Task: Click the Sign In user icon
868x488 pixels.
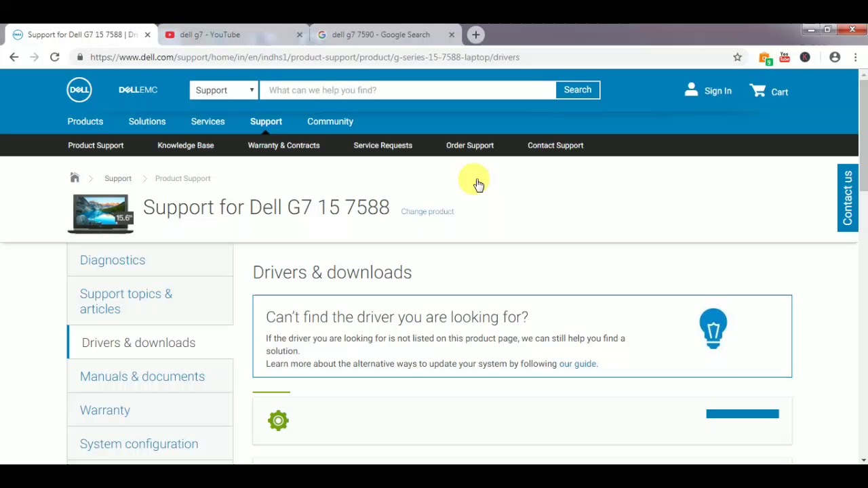Action: [x=691, y=89]
